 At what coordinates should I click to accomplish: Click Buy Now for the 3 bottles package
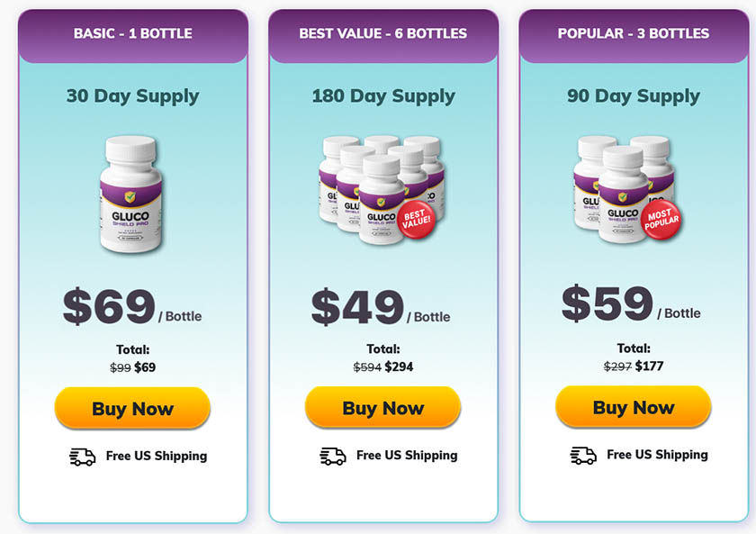pos(634,407)
